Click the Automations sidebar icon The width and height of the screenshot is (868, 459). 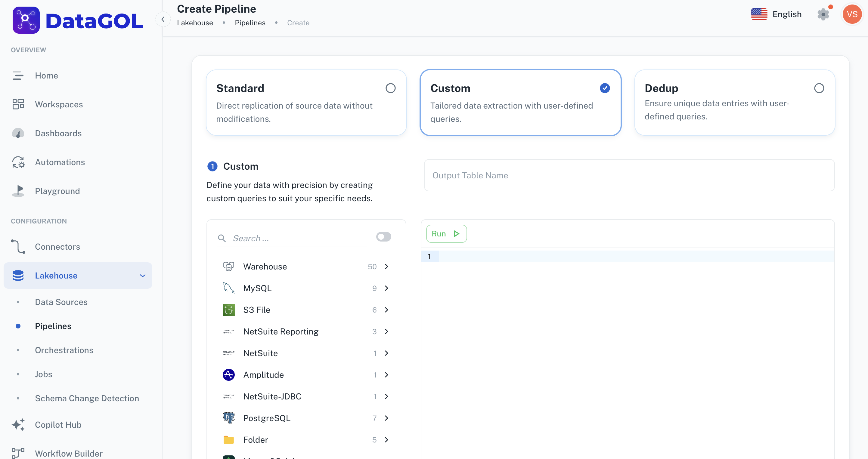pos(18,162)
